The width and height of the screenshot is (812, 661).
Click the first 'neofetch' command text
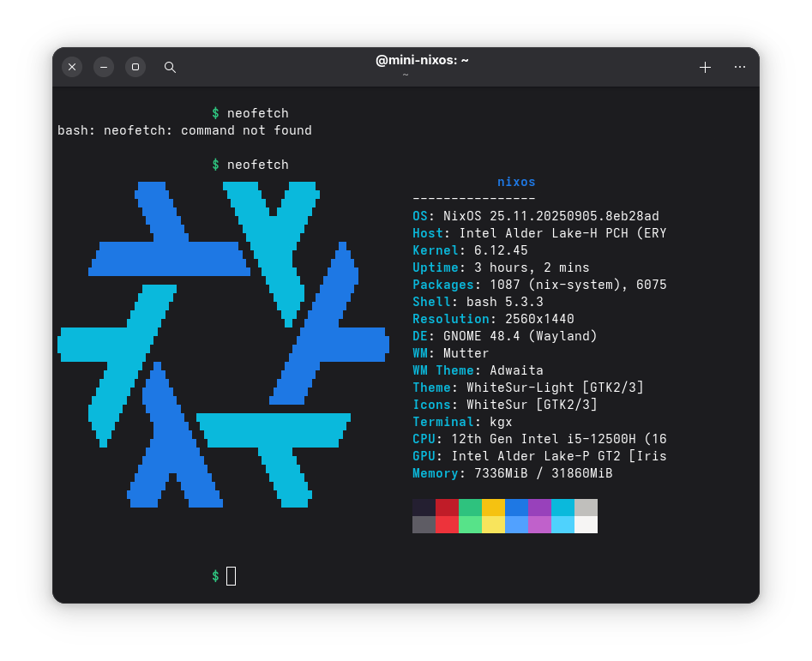point(258,113)
